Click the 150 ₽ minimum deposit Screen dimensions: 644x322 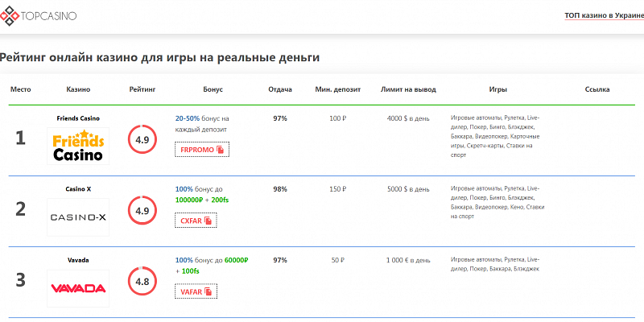[338, 189]
